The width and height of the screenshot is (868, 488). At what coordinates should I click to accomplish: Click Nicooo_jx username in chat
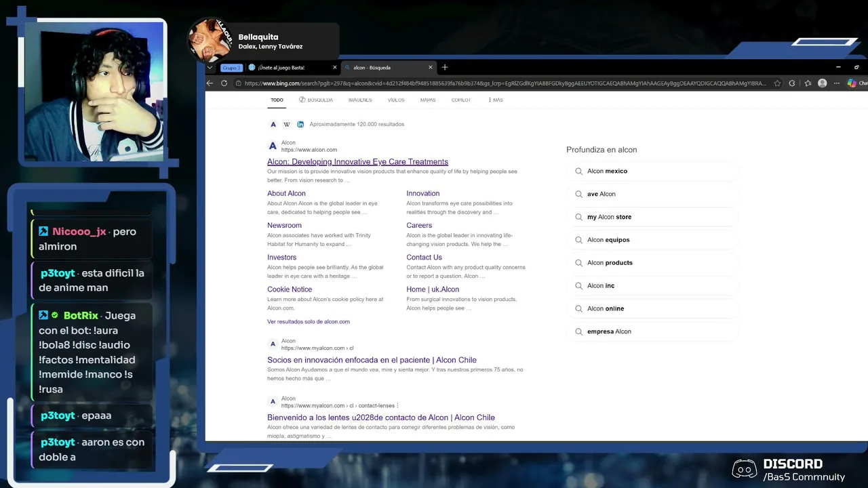[79, 232]
